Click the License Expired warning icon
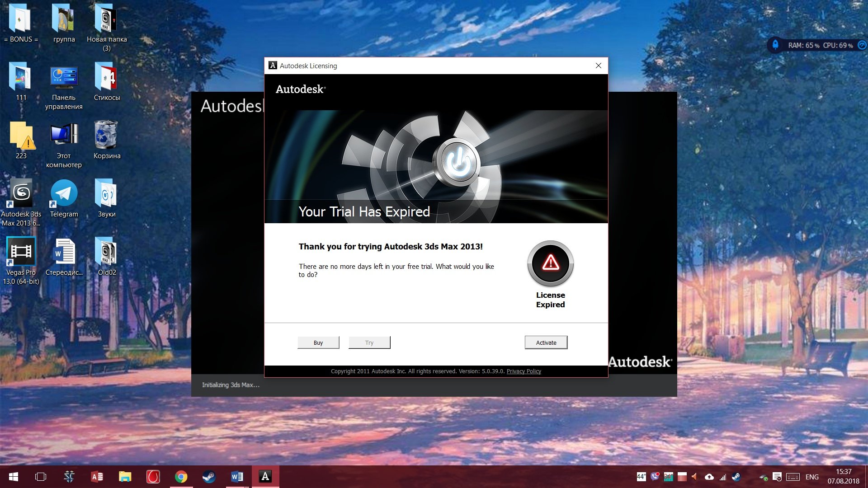Viewport: 868px width, 488px height. 550,263
